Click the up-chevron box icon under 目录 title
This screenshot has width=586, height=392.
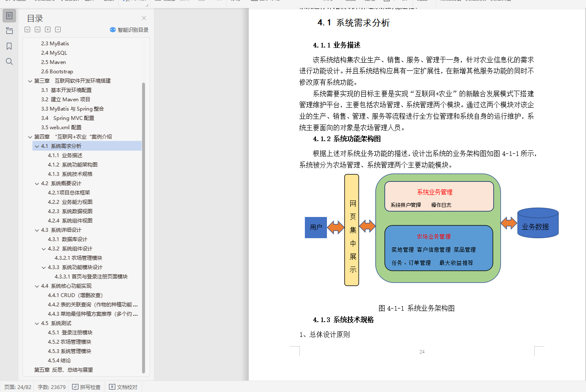38,30
